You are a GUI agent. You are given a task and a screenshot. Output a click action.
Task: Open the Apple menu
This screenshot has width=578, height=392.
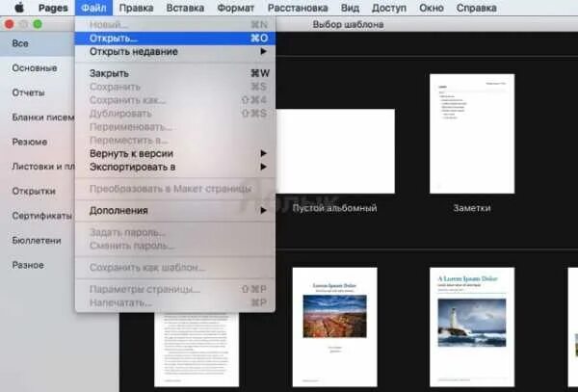tap(19, 8)
